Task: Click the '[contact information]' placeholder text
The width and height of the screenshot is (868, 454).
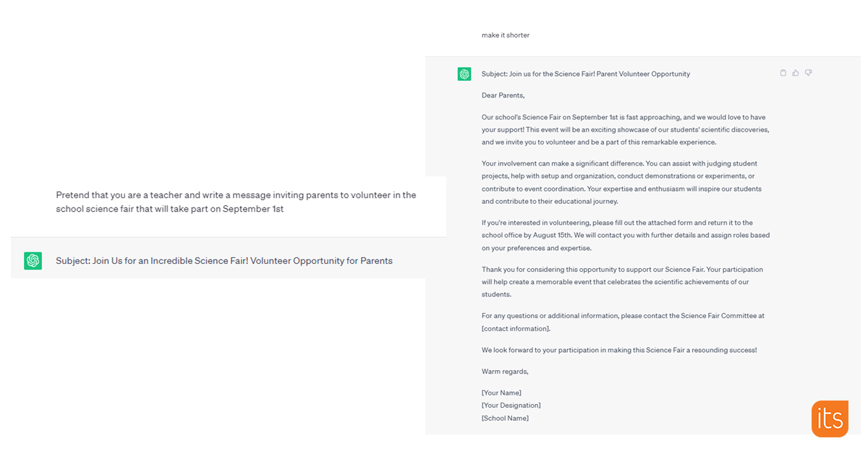Action: (516, 329)
